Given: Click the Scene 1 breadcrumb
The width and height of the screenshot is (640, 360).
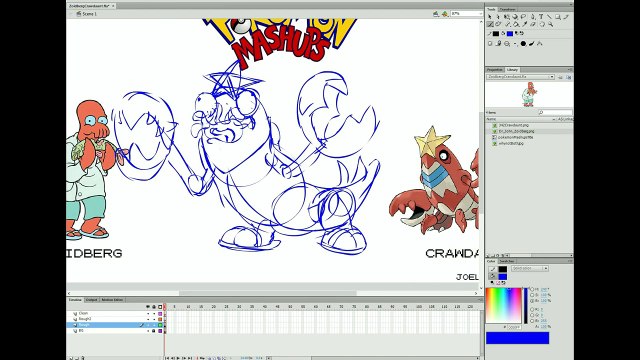Looking at the screenshot, I should (89, 13).
